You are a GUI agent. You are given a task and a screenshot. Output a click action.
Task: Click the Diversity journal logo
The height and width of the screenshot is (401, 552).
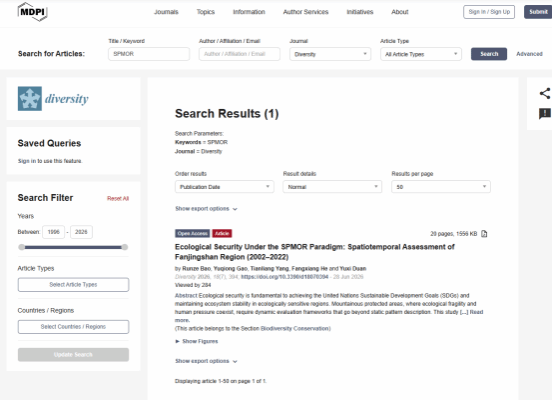[x=53, y=99]
